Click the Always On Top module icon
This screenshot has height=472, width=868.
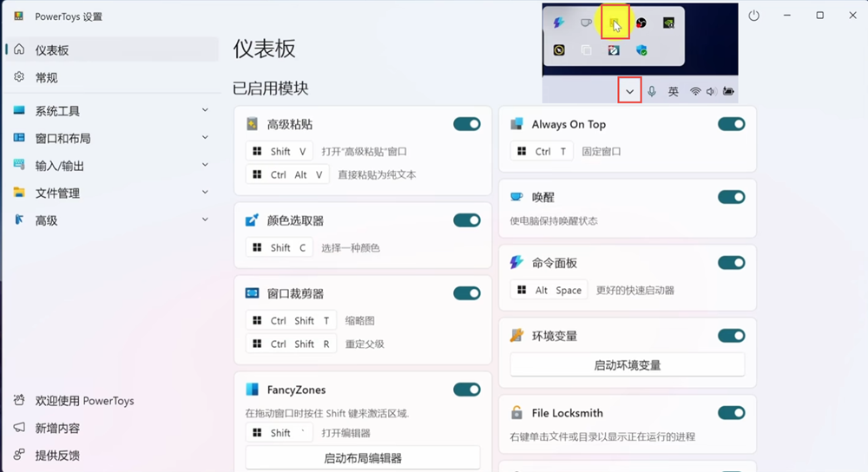[516, 123]
